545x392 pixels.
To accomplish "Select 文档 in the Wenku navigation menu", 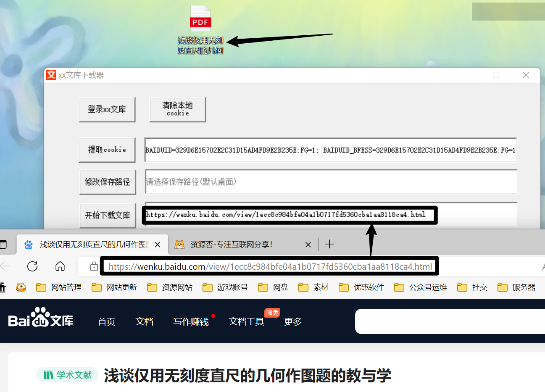I will coord(144,321).
